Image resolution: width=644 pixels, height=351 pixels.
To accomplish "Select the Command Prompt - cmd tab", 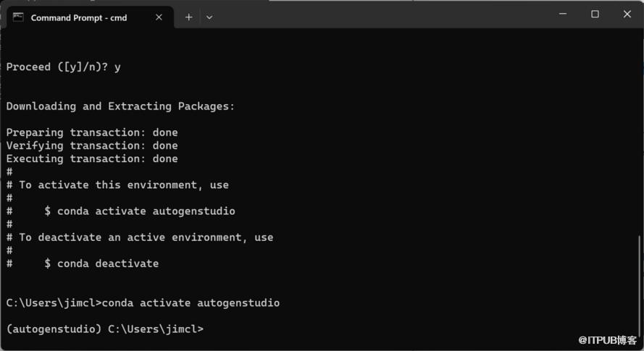I will (78, 17).
